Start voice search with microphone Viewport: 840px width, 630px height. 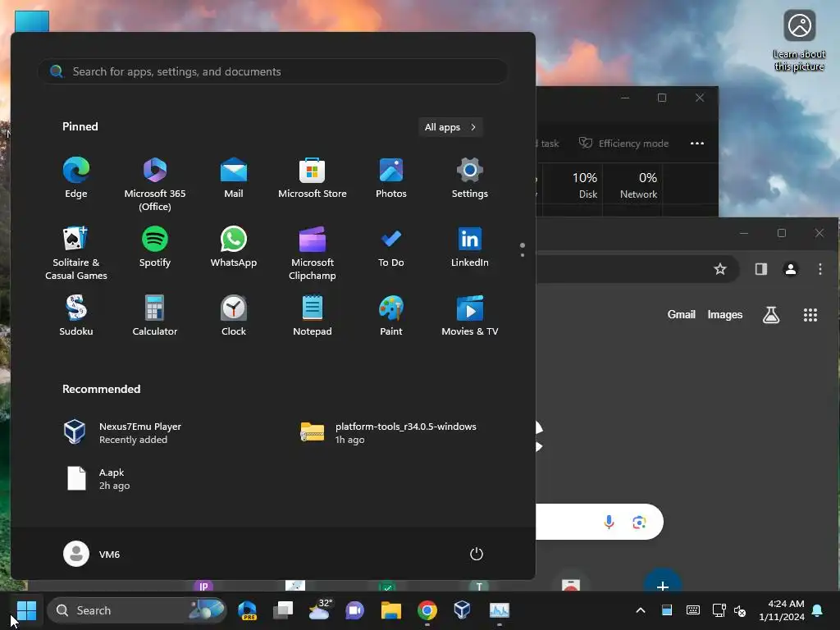point(609,522)
